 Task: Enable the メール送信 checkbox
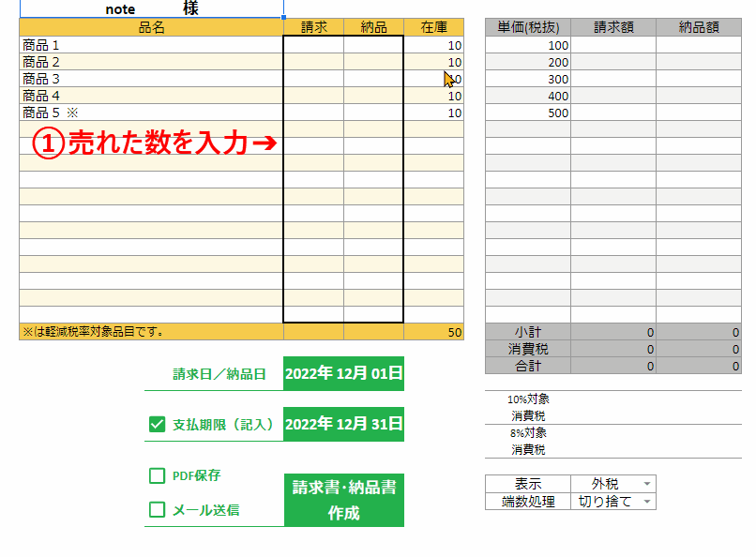[158, 510]
